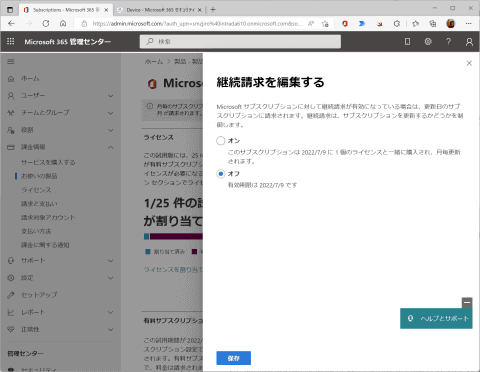The height and width of the screenshot is (372, 480).
Task: Open the browser extensions puzzle icon
Action: 397,23
